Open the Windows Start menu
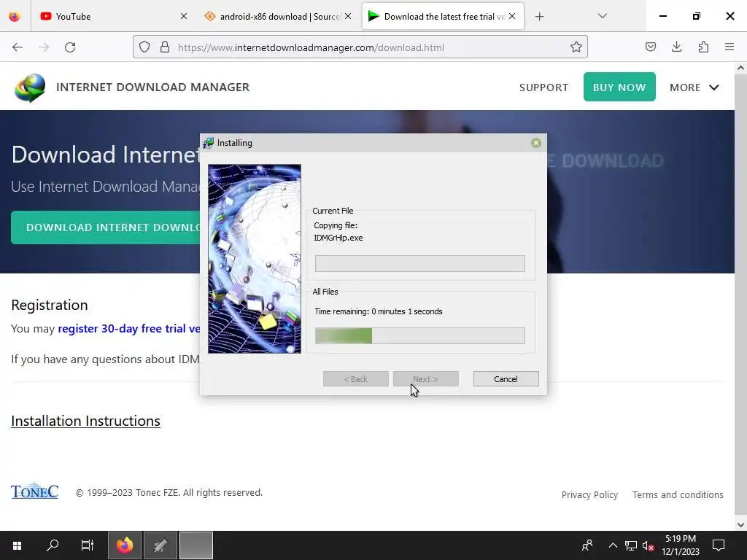 click(18, 545)
